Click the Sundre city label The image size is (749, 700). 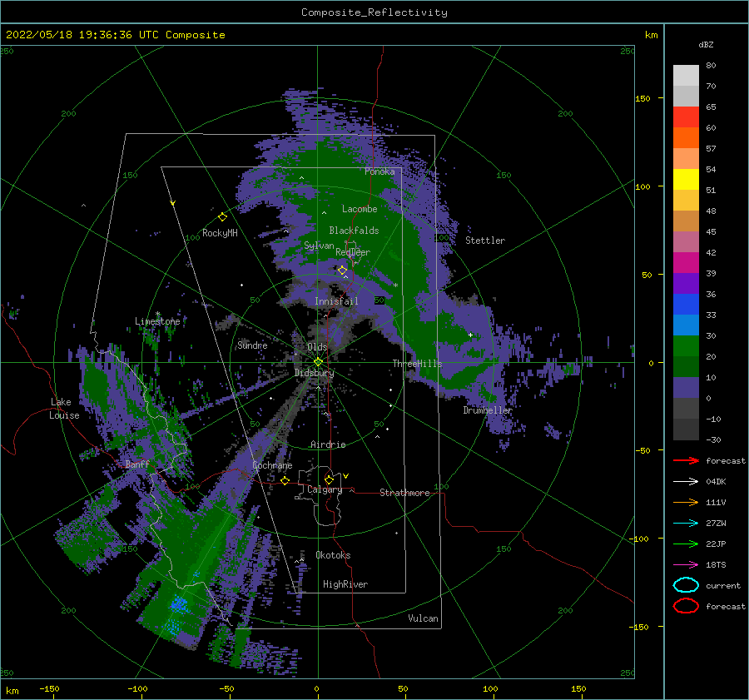click(x=252, y=345)
